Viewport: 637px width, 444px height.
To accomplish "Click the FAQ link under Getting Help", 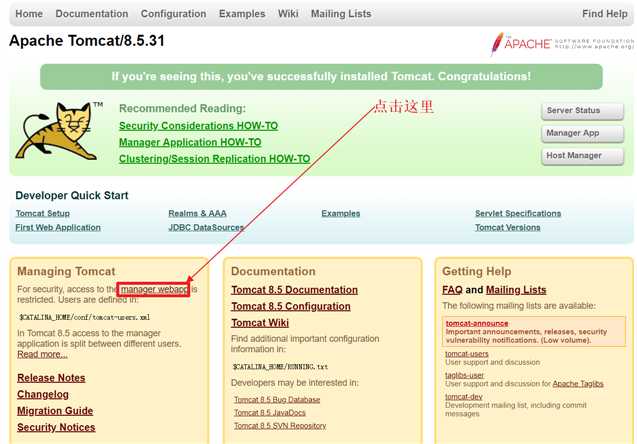I will click(x=452, y=290).
